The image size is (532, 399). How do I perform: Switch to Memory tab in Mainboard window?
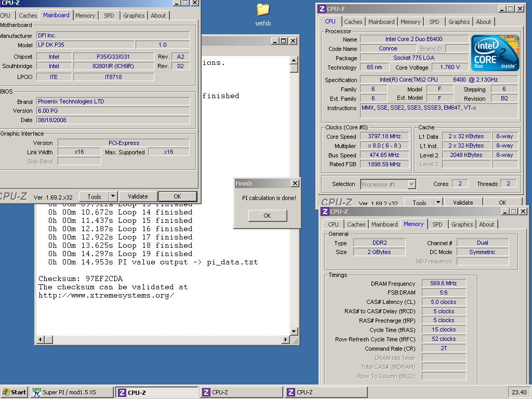coord(85,16)
